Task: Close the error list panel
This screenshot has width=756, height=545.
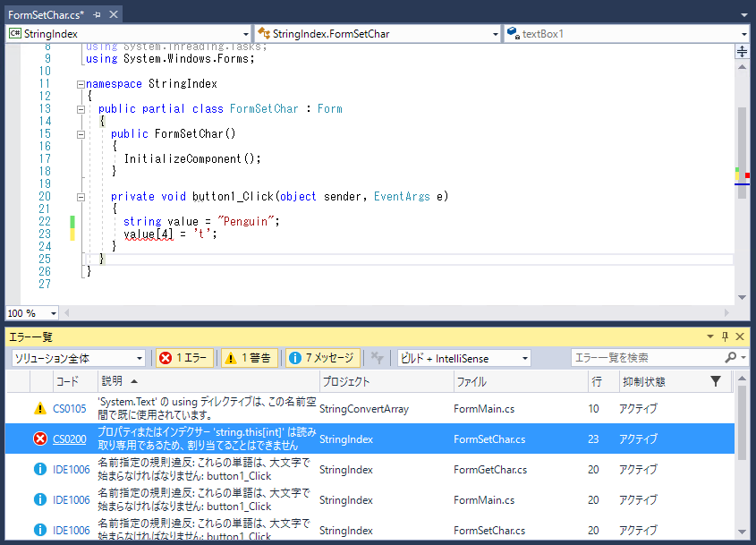Action: coord(740,336)
